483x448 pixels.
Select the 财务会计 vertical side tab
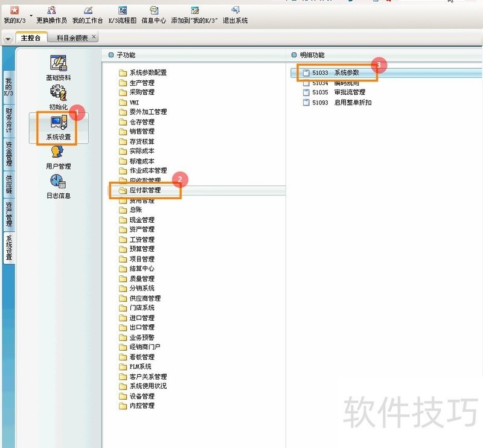[x=9, y=121]
